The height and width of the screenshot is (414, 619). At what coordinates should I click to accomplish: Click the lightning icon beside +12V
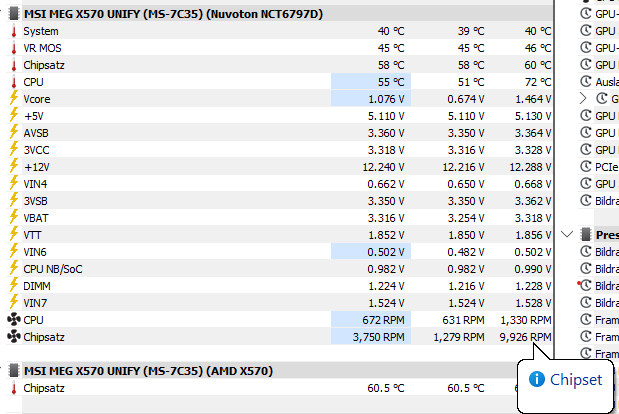[14, 166]
